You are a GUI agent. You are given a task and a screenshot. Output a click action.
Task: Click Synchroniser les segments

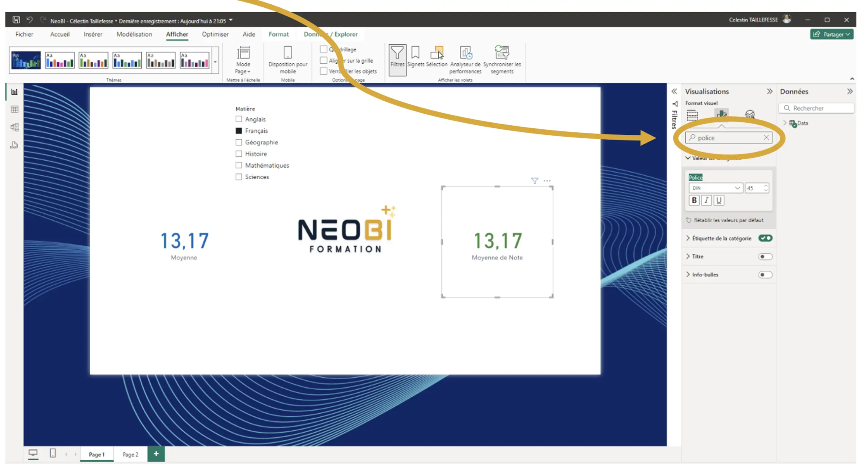[502, 60]
